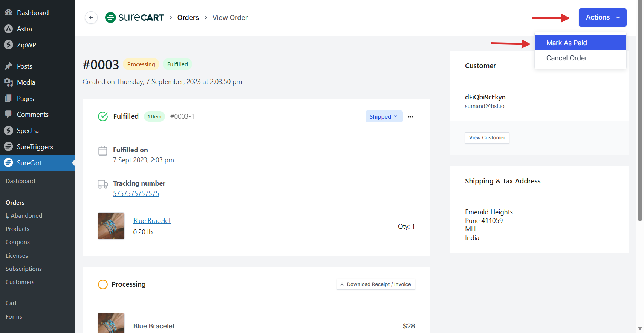Viewport: 644px width, 333px height.
Task: Download the Receipt / Invoice
Action: pos(375,284)
